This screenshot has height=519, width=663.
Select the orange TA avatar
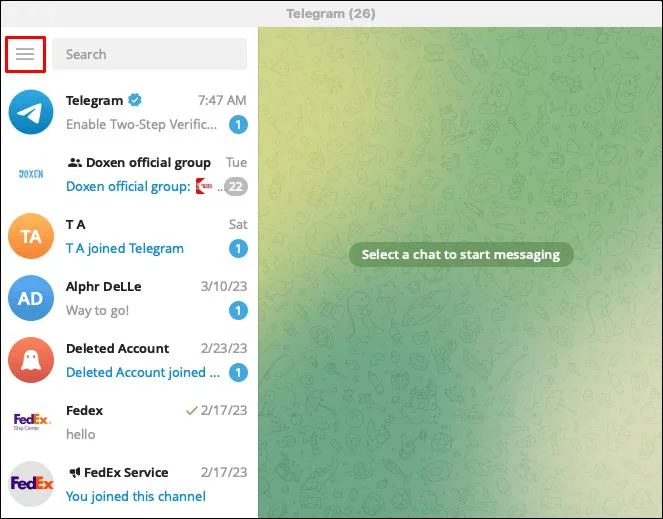point(31,236)
